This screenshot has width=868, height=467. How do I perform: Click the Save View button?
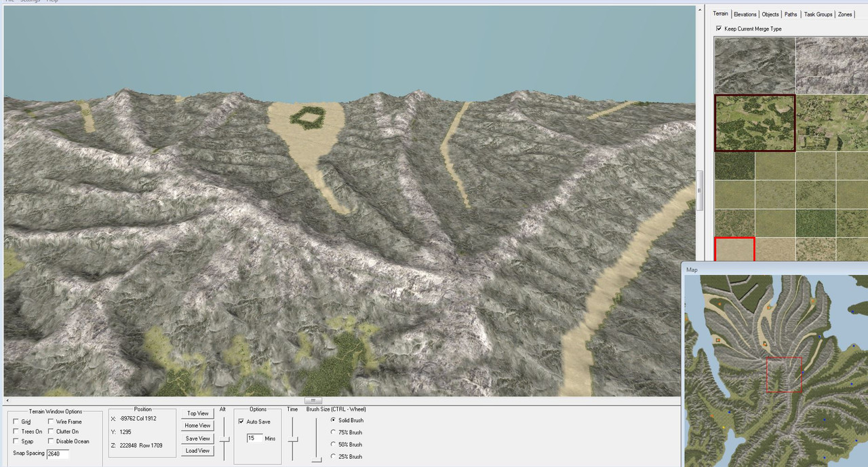click(x=197, y=438)
